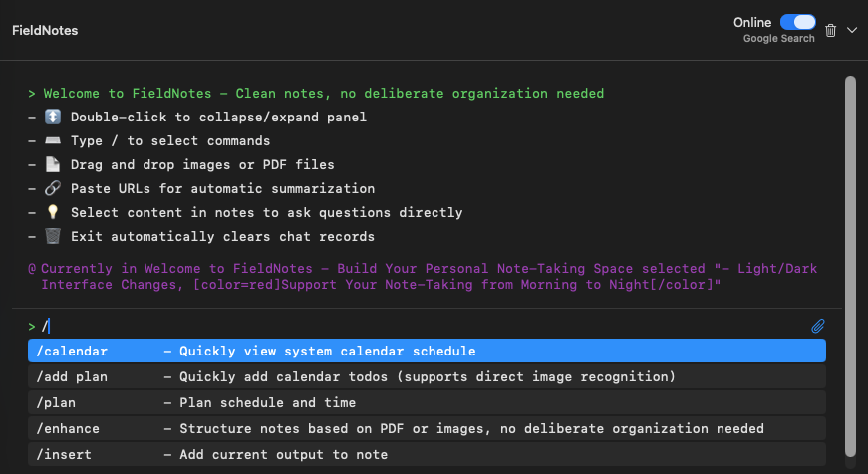Choose the /plan command

(427, 402)
